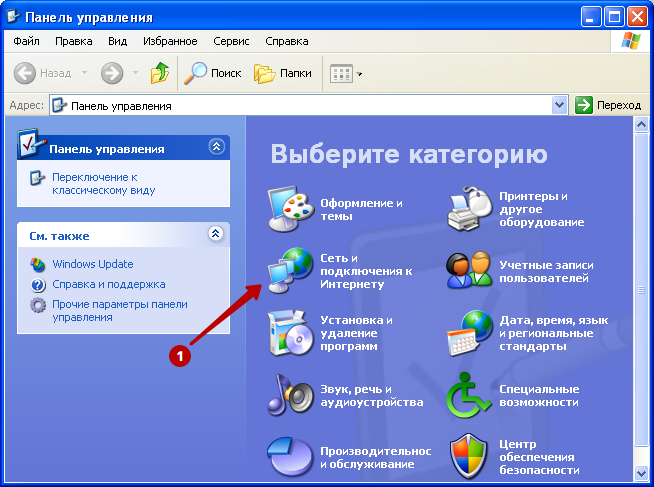Screen dimensions: 654x487
Task: Open Центр обеспечения безопасности link
Action: click(x=539, y=457)
